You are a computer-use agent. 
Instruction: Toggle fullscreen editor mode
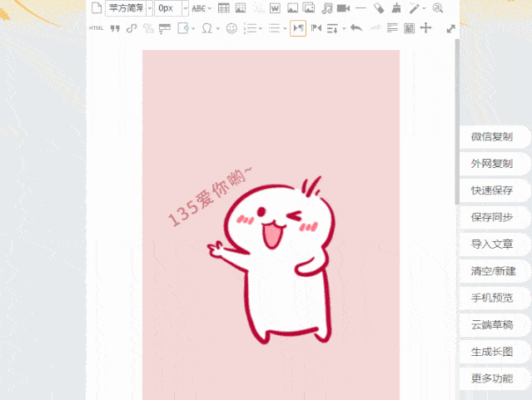[450, 28]
